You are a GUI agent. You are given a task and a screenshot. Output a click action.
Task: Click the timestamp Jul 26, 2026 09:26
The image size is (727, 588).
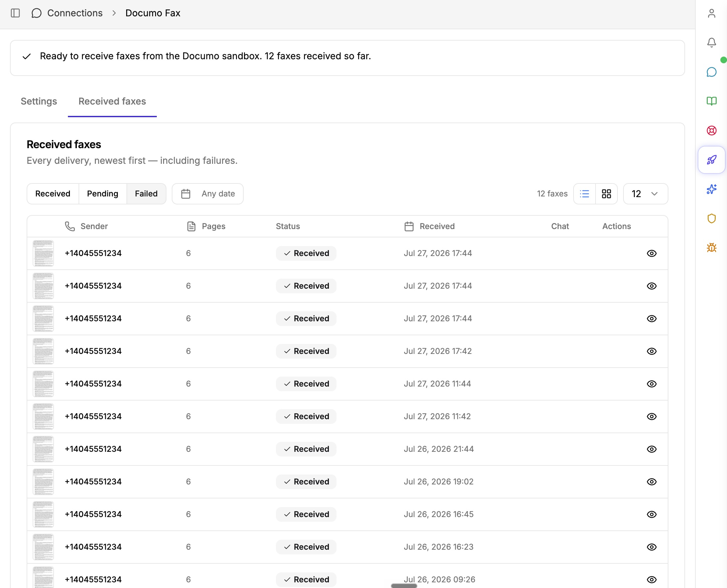(439, 580)
